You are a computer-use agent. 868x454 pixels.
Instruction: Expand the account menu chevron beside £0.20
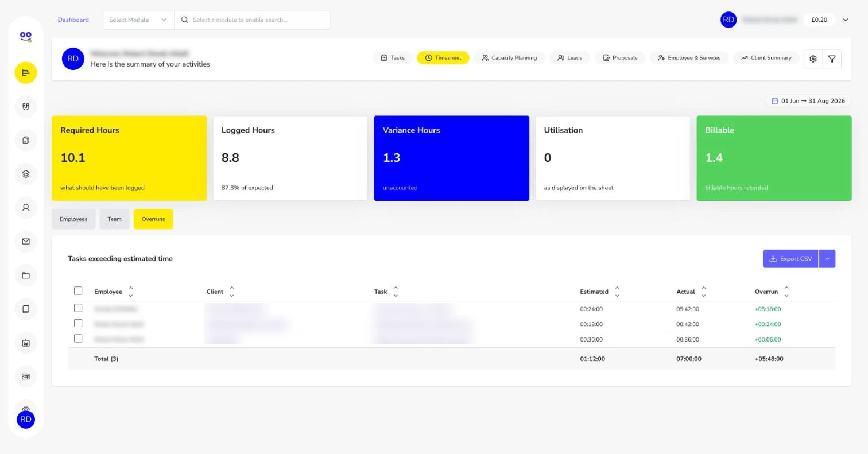pos(846,20)
